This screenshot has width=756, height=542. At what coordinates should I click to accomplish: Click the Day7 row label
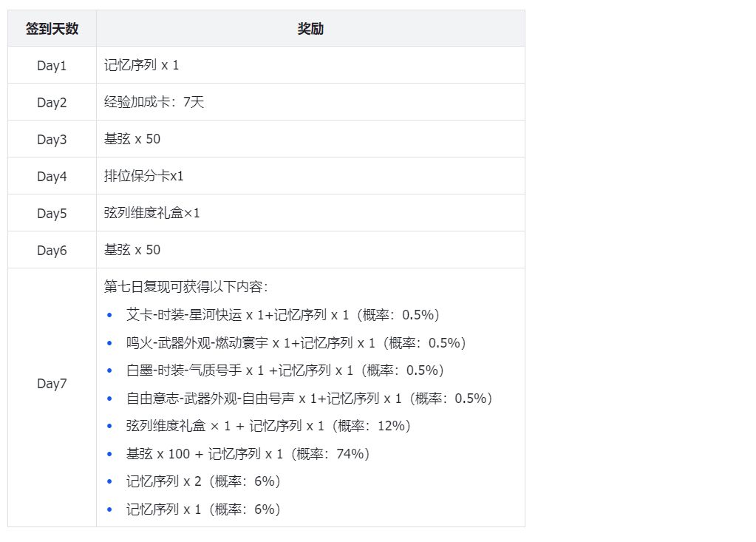click(52, 385)
